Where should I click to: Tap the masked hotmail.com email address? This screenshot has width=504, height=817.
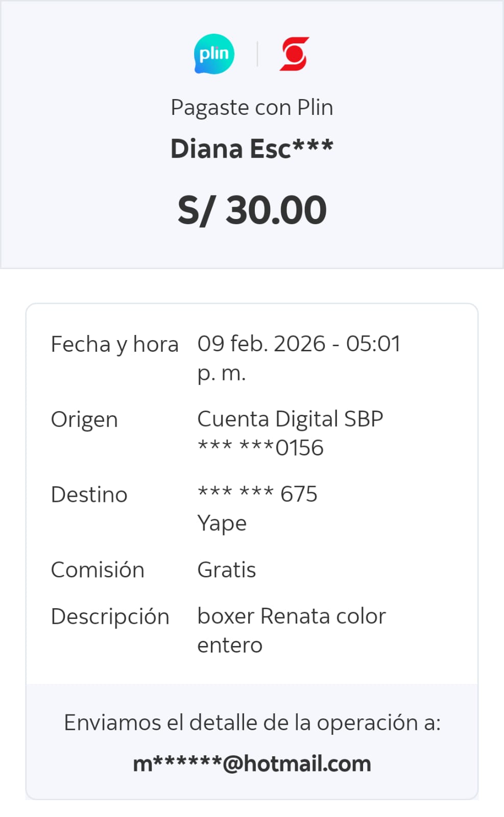252,764
